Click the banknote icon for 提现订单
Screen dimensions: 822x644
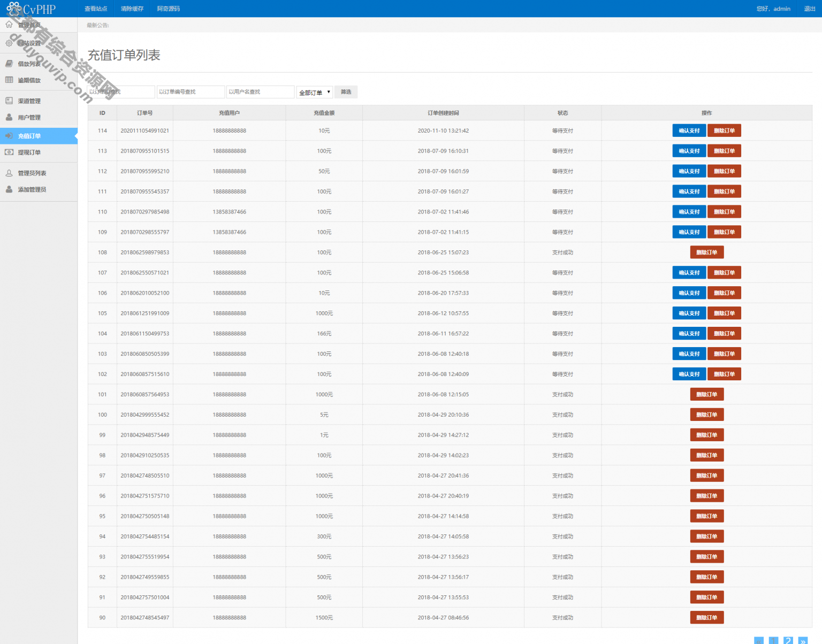[9, 152]
